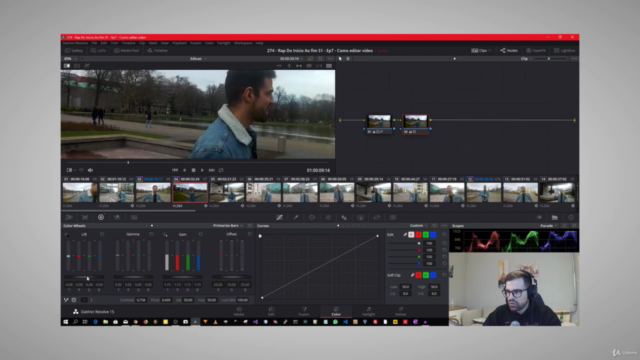Select the Curves palette icon

click(x=280, y=218)
